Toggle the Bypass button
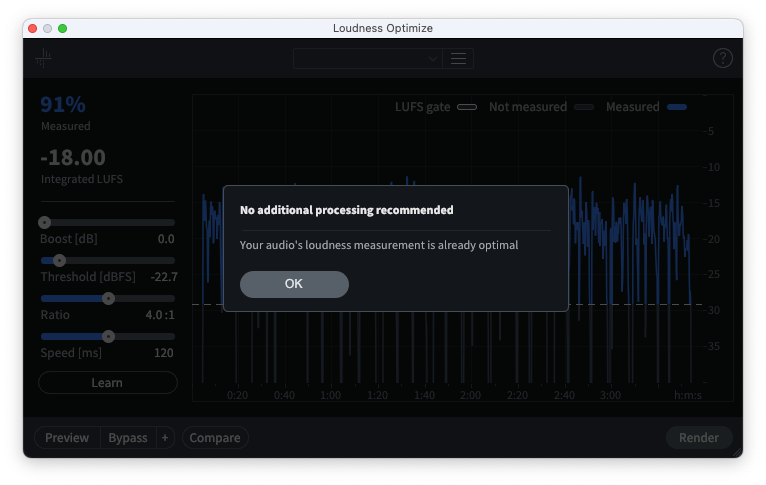The height and width of the screenshot is (485, 766). click(127, 438)
